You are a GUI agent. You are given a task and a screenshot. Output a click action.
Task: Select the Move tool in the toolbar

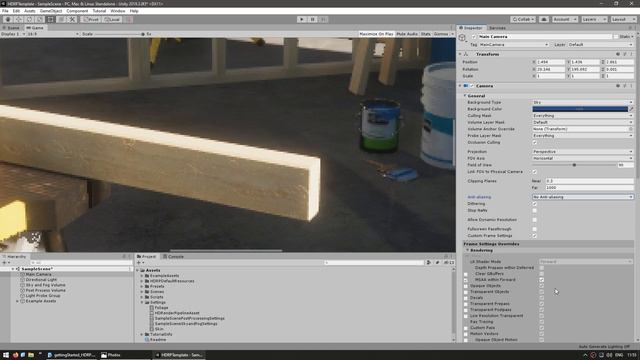click(19, 19)
